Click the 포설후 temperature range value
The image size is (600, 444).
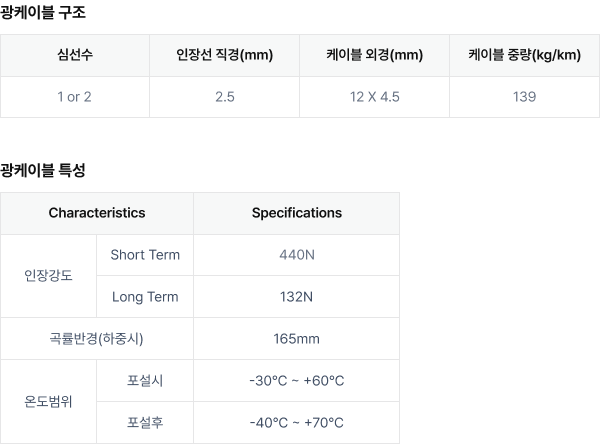pyautogui.click(x=297, y=423)
